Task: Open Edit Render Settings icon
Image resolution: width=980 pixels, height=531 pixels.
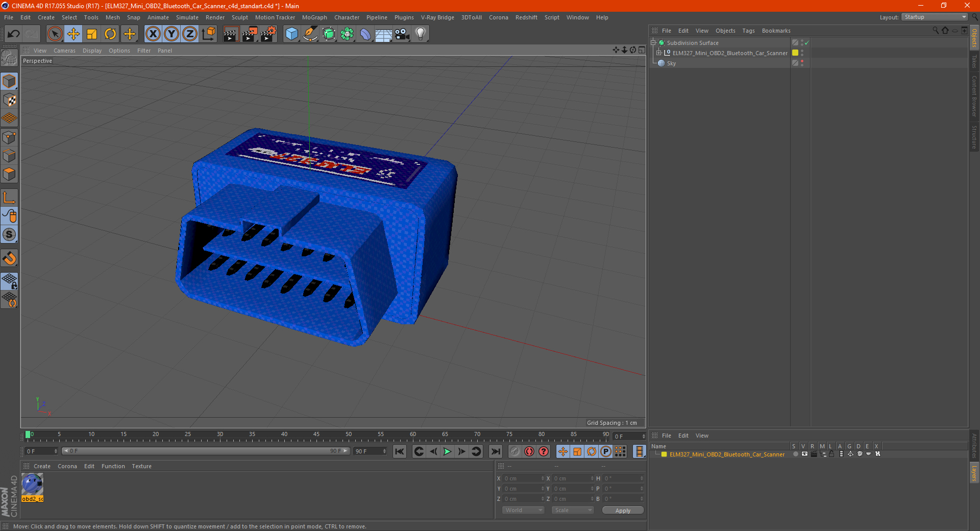Action: [x=268, y=34]
